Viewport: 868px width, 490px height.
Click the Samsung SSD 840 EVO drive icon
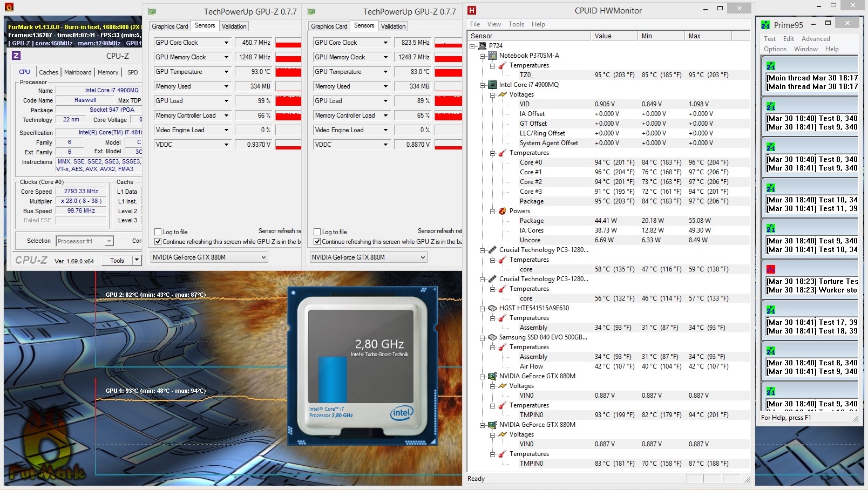click(492, 337)
